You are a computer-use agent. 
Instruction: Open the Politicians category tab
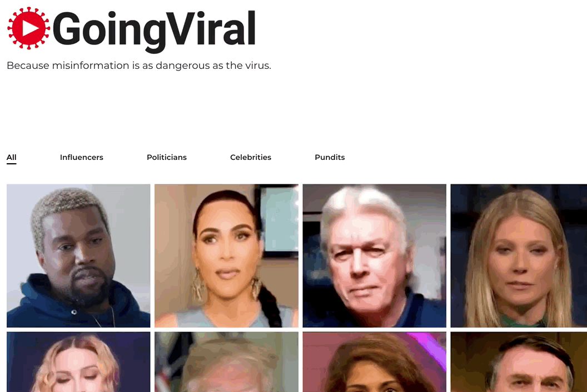tap(167, 157)
